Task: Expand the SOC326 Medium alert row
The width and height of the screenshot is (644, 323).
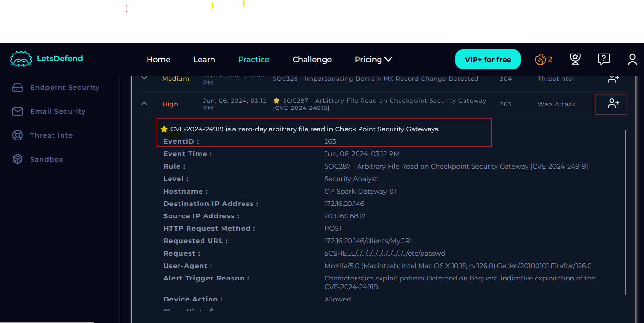Action: [144, 78]
